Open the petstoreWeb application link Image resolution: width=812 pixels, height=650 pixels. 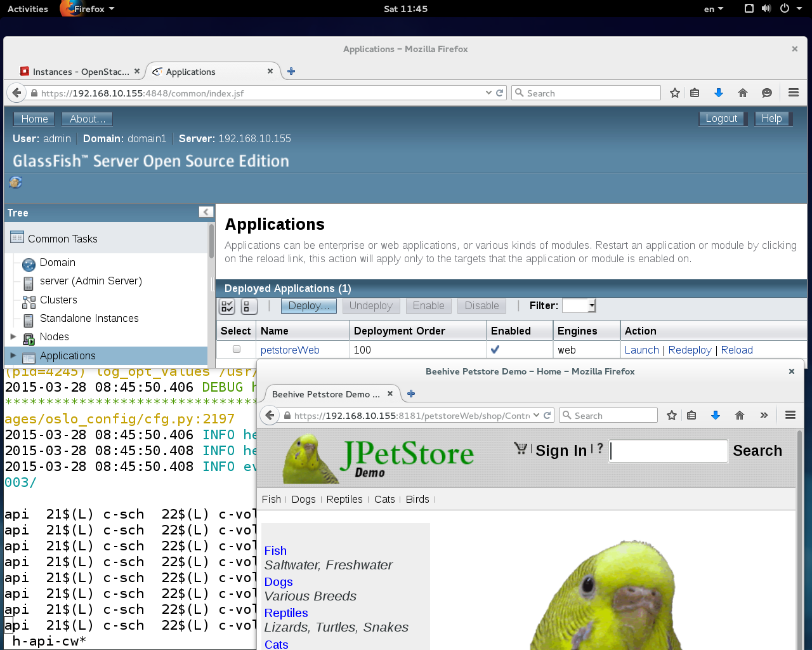point(290,350)
